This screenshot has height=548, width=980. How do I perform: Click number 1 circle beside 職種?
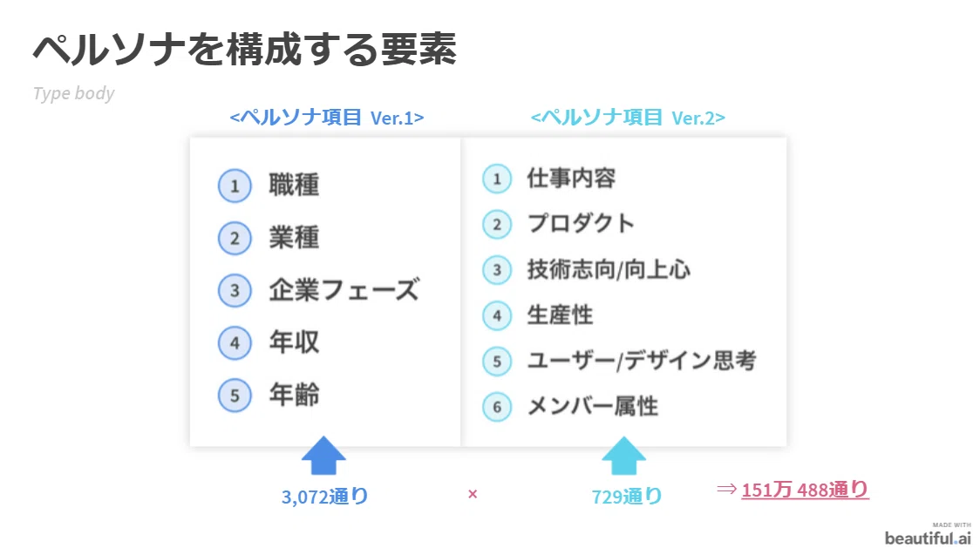(235, 186)
